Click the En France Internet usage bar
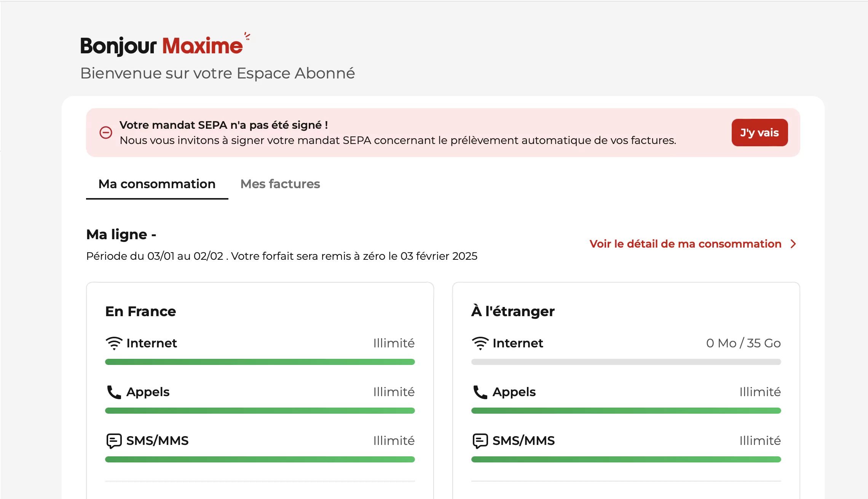Viewport: 868px width, 499px height. click(x=260, y=362)
